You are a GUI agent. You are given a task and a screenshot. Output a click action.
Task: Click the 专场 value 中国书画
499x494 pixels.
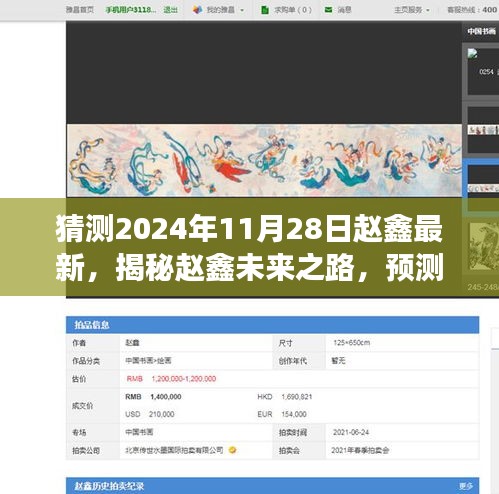pyautogui.click(x=139, y=432)
